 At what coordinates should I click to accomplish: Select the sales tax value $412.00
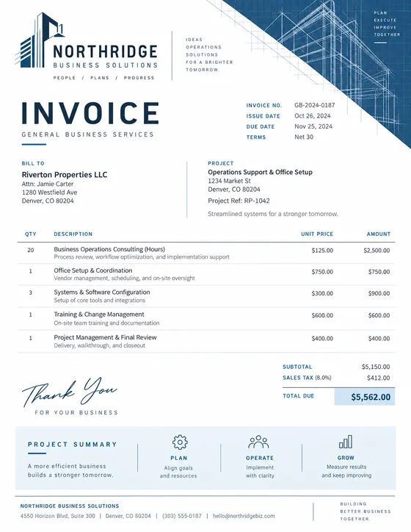pos(378,378)
